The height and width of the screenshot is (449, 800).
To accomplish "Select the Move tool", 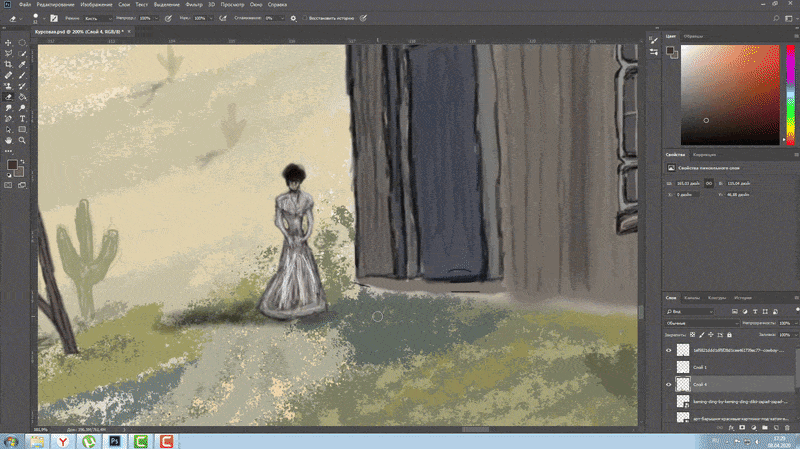I will pyautogui.click(x=8, y=43).
